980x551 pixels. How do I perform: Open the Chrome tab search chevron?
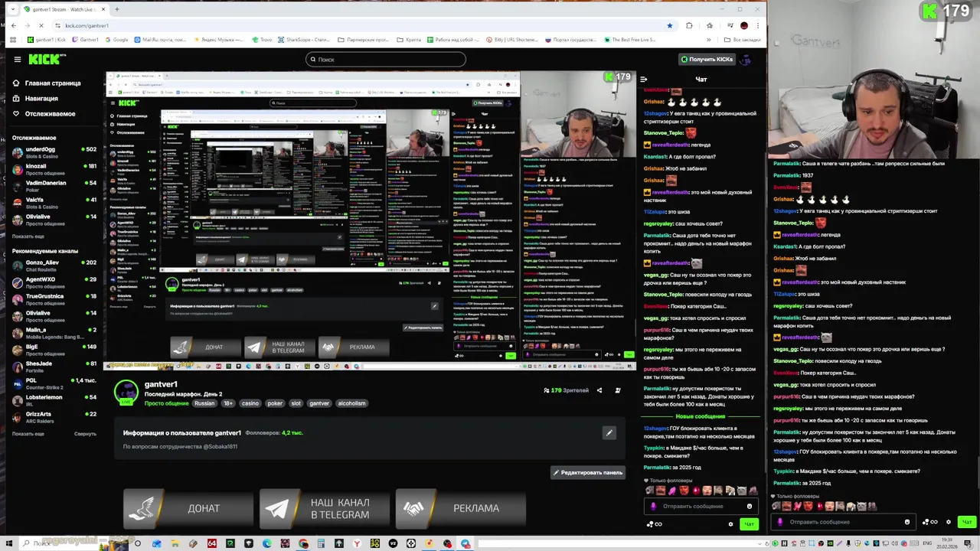(x=13, y=9)
